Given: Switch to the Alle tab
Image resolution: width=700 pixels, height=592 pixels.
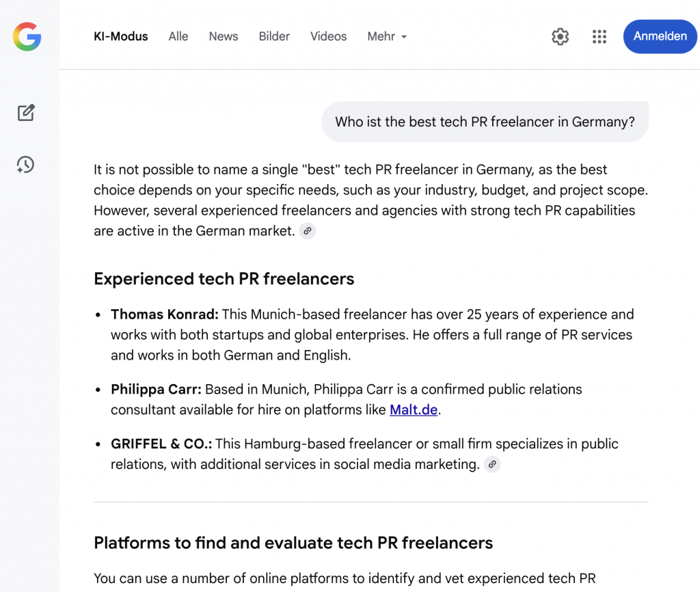Looking at the screenshot, I should pos(178,37).
